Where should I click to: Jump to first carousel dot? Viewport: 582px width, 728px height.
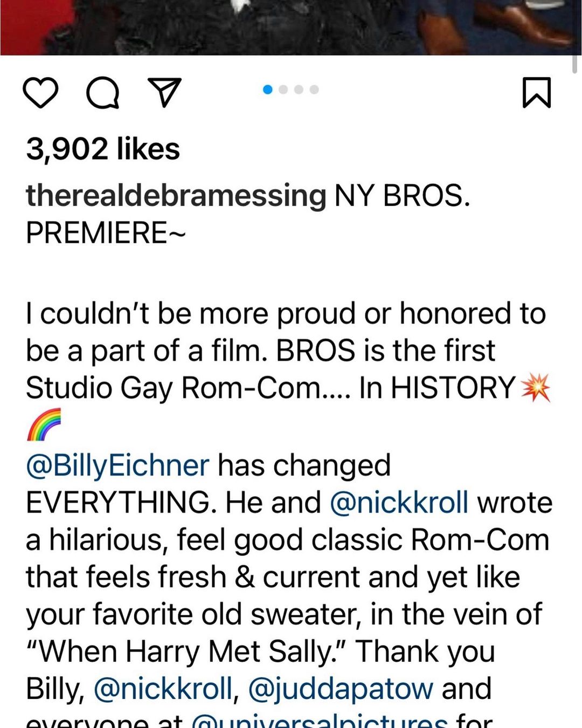coord(267,90)
